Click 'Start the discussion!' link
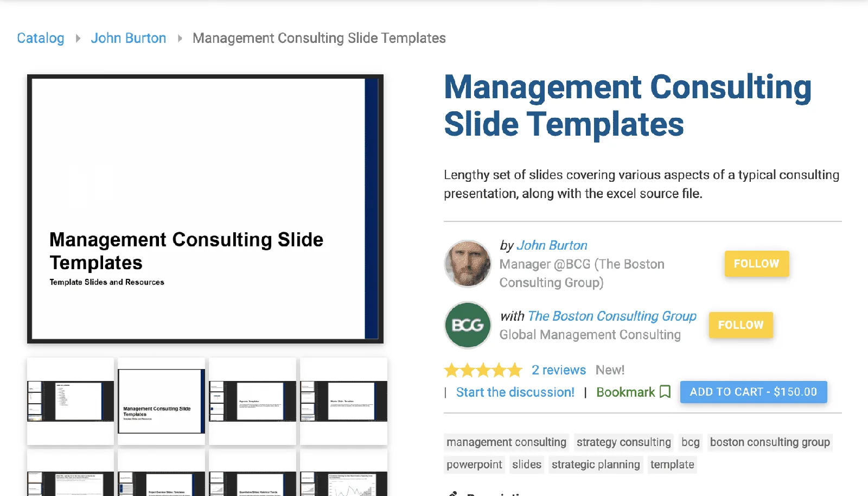Image resolution: width=868 pixels, height=496 pixels. (515, 392)
